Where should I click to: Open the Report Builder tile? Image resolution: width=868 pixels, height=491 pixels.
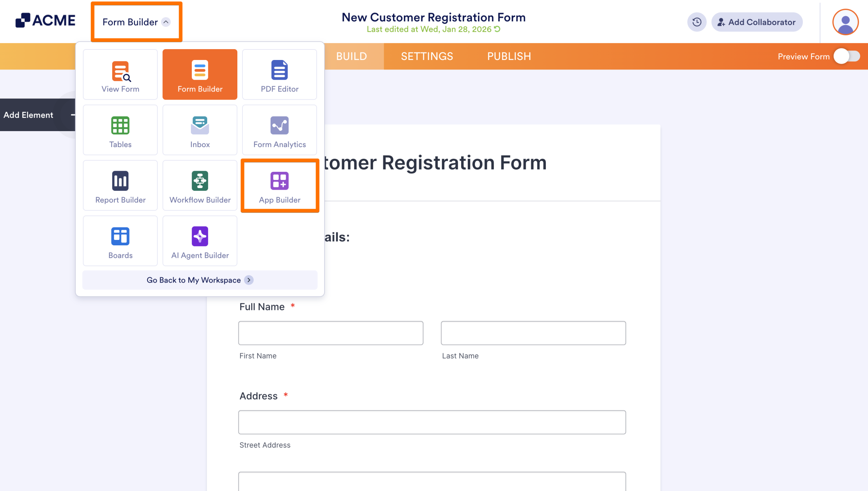120,186
